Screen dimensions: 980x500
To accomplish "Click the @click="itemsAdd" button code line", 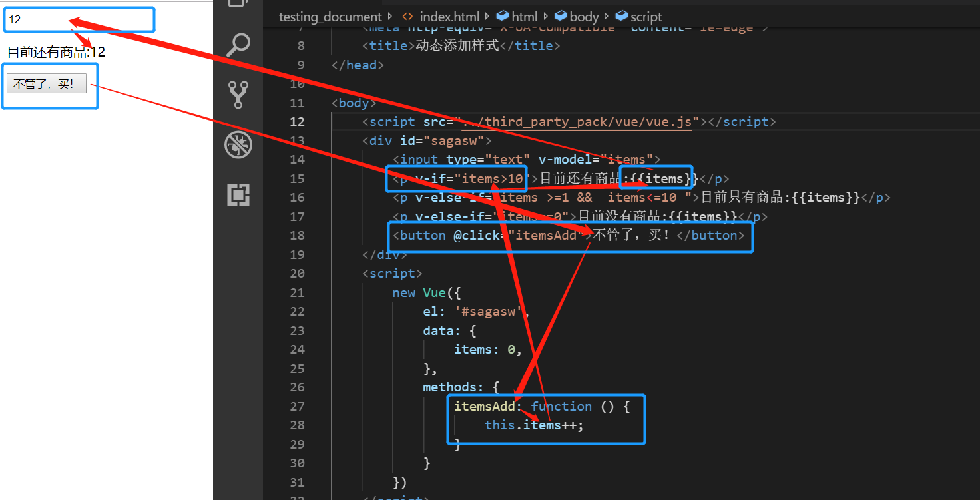I will (x=569, y=235).
